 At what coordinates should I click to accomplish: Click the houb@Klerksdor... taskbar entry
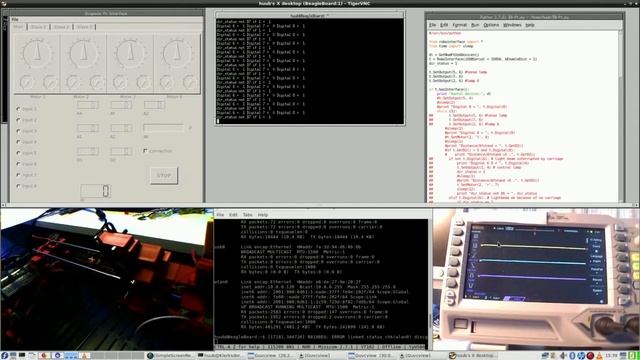click(220, 356)
